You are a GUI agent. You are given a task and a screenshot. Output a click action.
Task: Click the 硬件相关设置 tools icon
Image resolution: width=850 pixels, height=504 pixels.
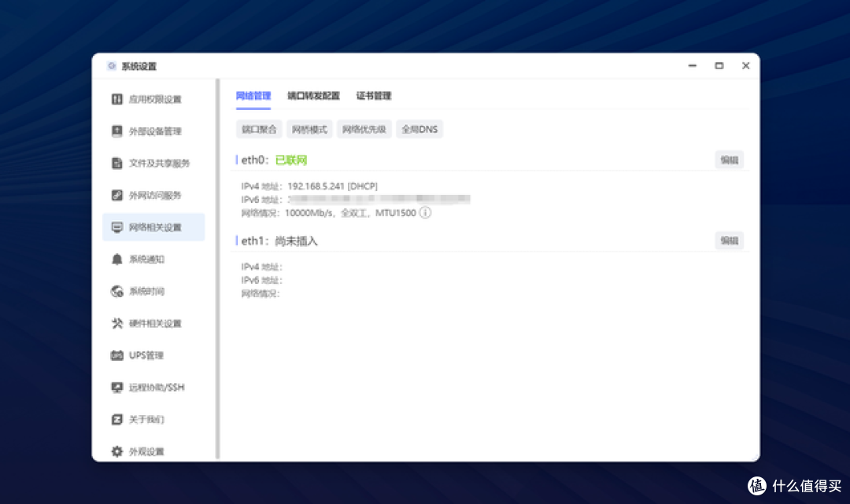(x=116, y=323)
